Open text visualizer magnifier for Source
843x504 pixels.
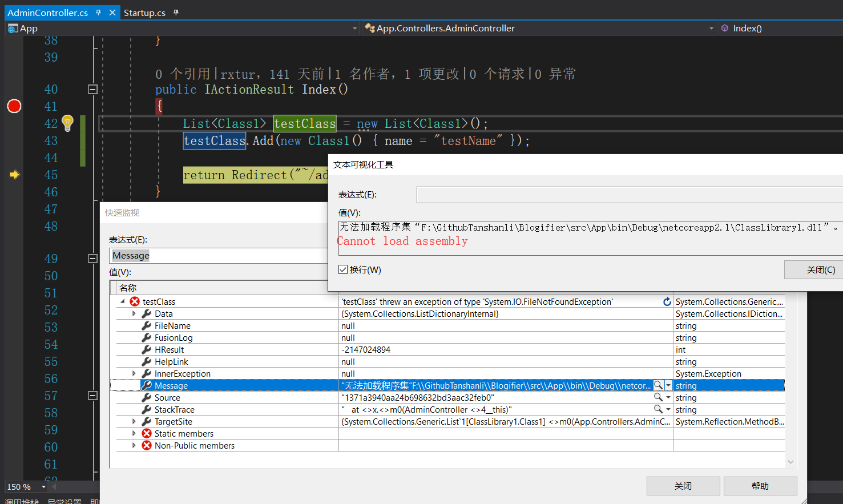click(658, 397)
